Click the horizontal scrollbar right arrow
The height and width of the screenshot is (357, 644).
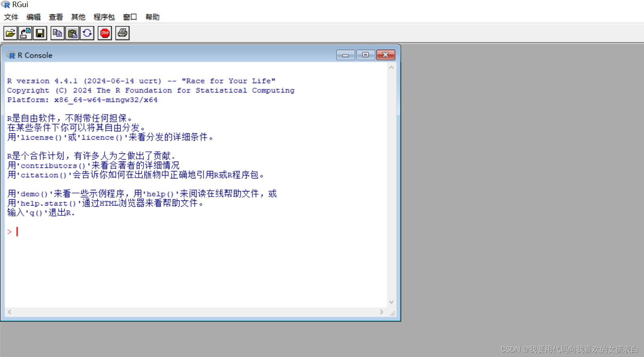[x=382, y=312]
